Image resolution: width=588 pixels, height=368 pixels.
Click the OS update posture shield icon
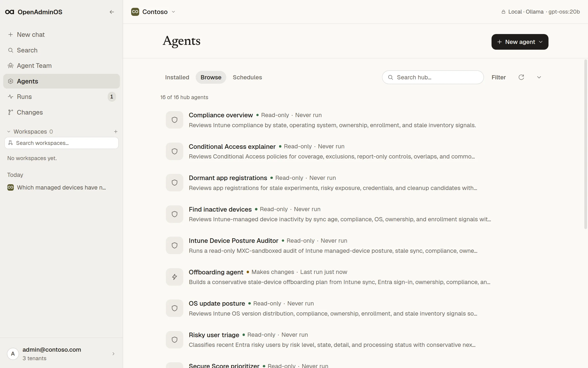click(x=175, y=308)
